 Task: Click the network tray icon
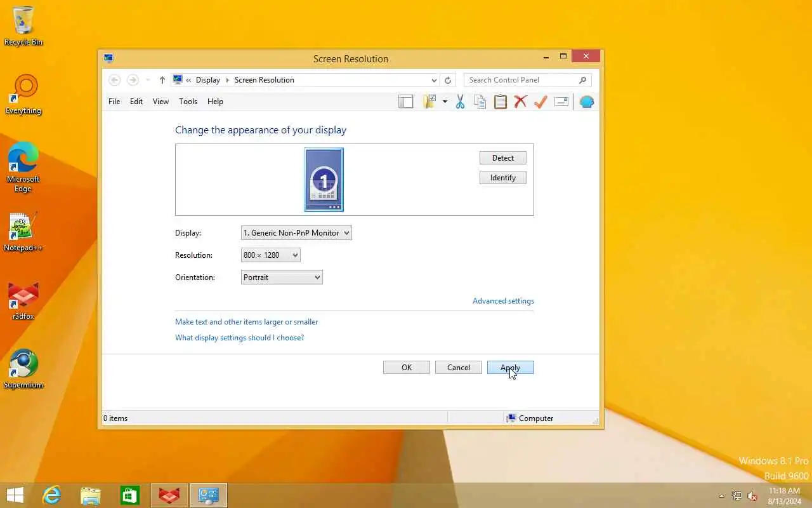coord(737,496)
